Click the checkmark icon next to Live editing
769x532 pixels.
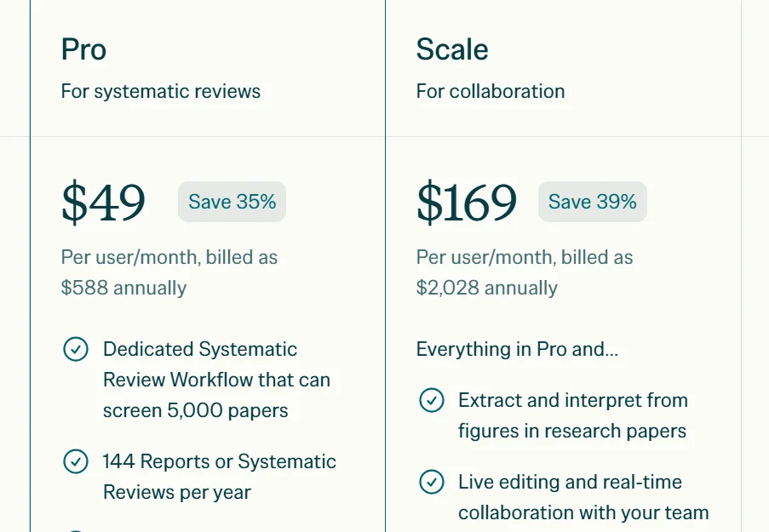pos(432,482)
